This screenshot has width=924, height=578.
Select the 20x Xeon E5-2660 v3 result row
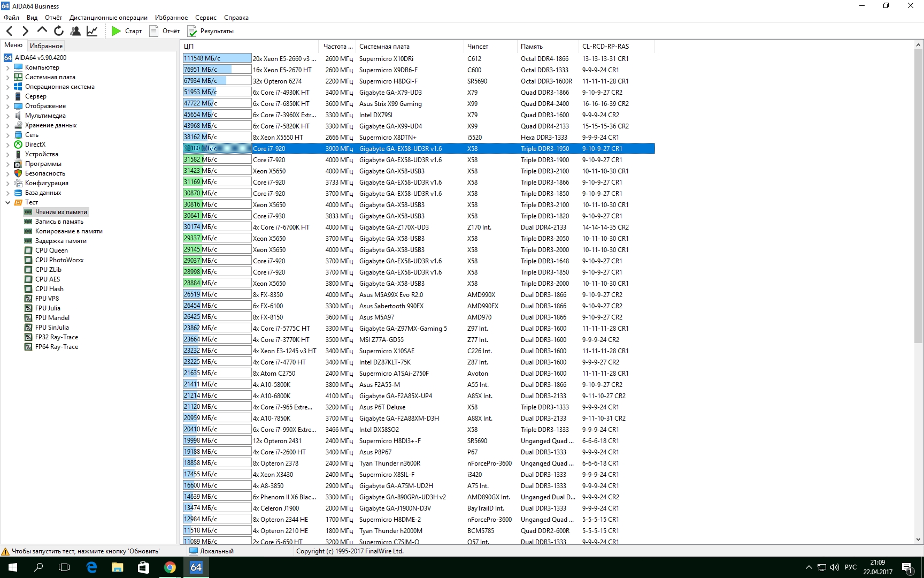[418, 59]
